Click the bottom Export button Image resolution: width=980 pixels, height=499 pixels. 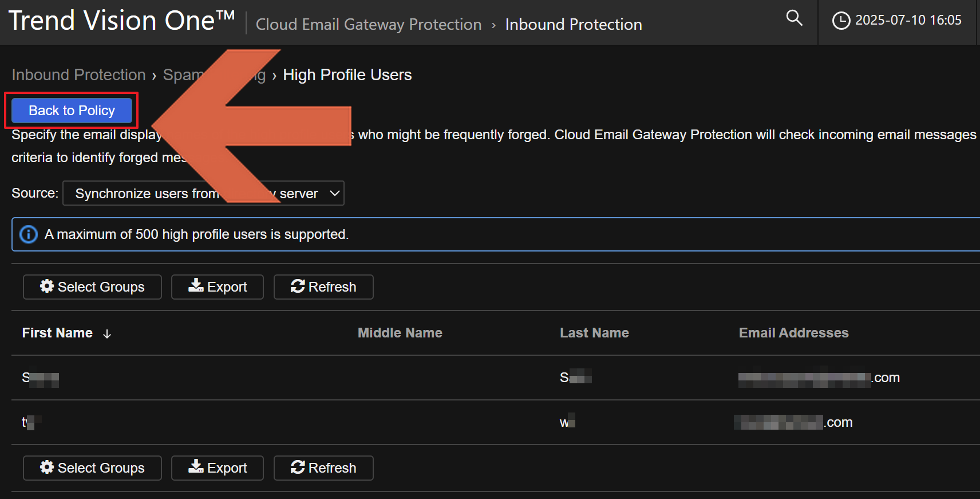pos(218,468)
